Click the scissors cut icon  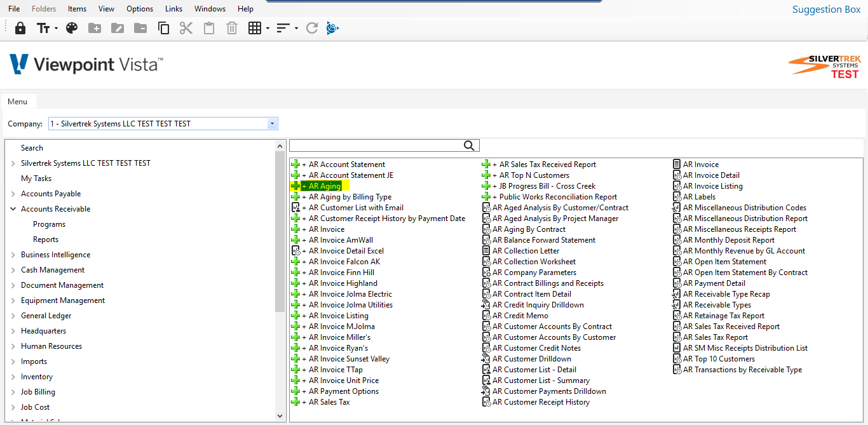[186, 28]
